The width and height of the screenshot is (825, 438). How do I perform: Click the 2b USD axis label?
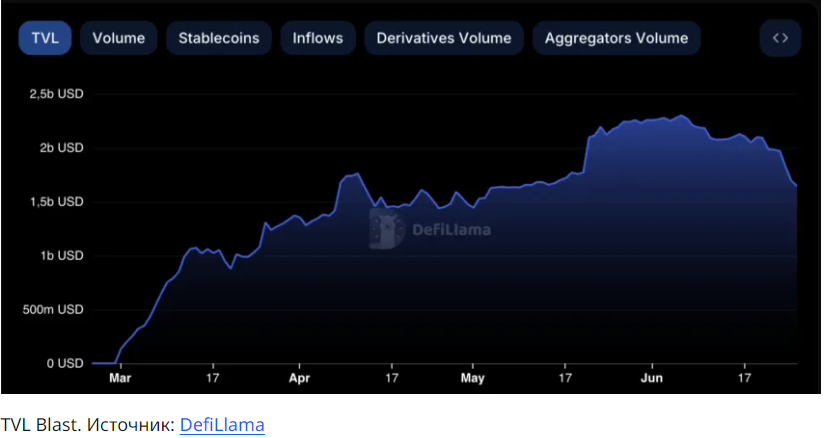62,148
